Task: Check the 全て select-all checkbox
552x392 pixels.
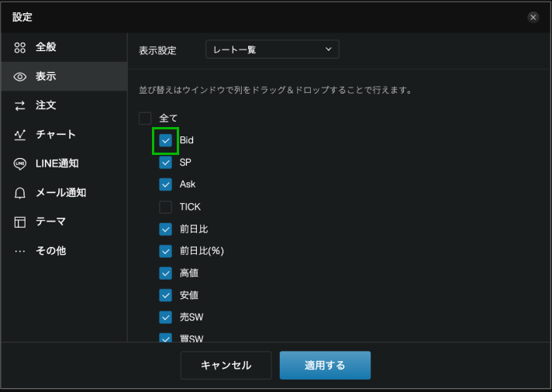Action: pos(145,119)
